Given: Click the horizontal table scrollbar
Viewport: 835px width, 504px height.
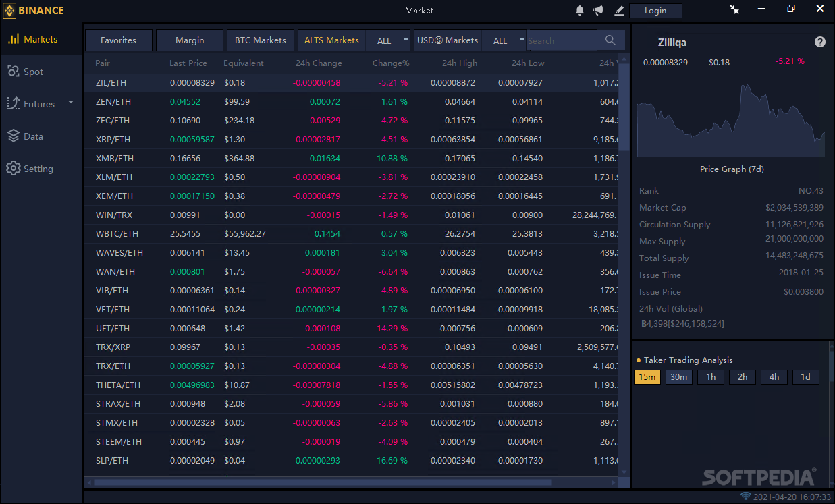Looking at the screenshot, I should 323,482.
